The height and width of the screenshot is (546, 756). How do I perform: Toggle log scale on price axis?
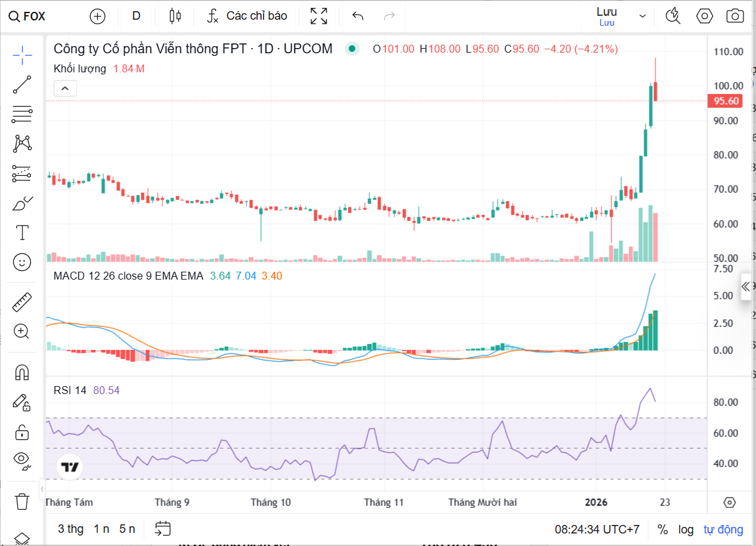pyautogui.click(x=686, y=530)
